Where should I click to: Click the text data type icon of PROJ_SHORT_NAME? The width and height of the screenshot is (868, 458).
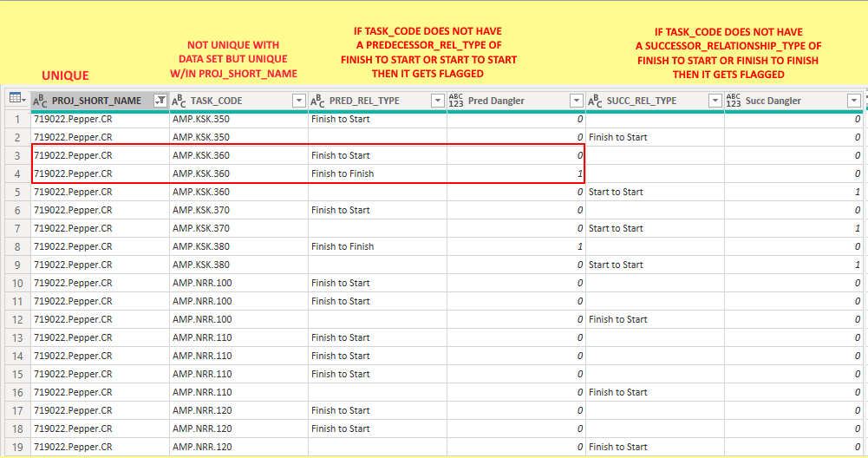[40, 101]
